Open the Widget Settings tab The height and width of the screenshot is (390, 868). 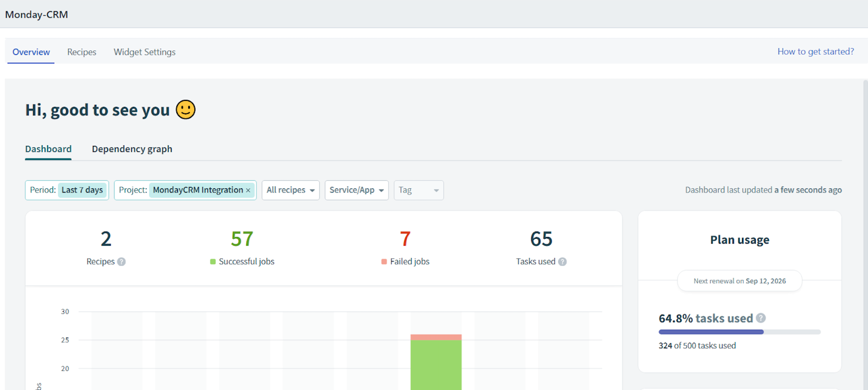point(144,52)
